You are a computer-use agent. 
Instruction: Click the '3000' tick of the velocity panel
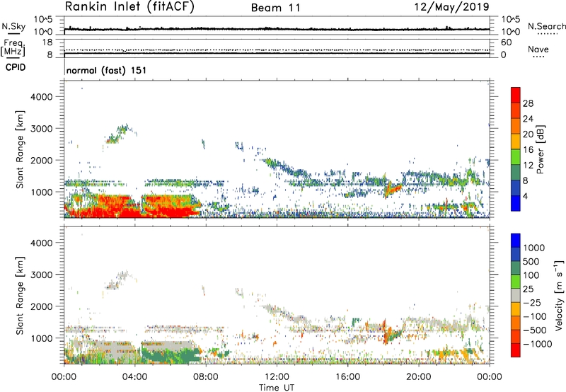point(42,275)
